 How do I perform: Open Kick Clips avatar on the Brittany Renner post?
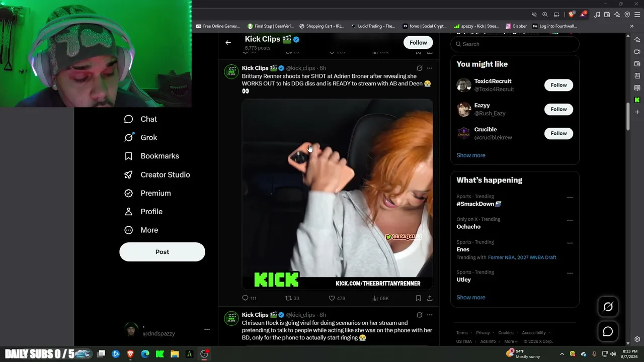pos(231,72)
